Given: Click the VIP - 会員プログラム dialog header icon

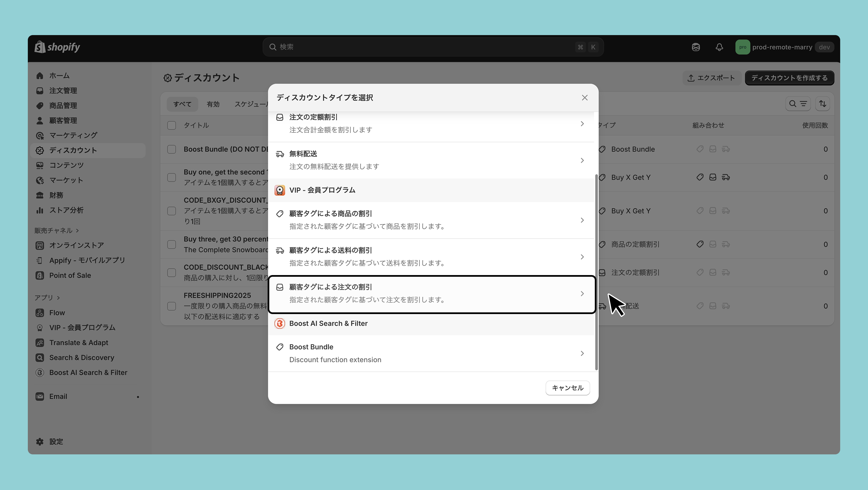Looking at the screenshot, I should [280, 190].
